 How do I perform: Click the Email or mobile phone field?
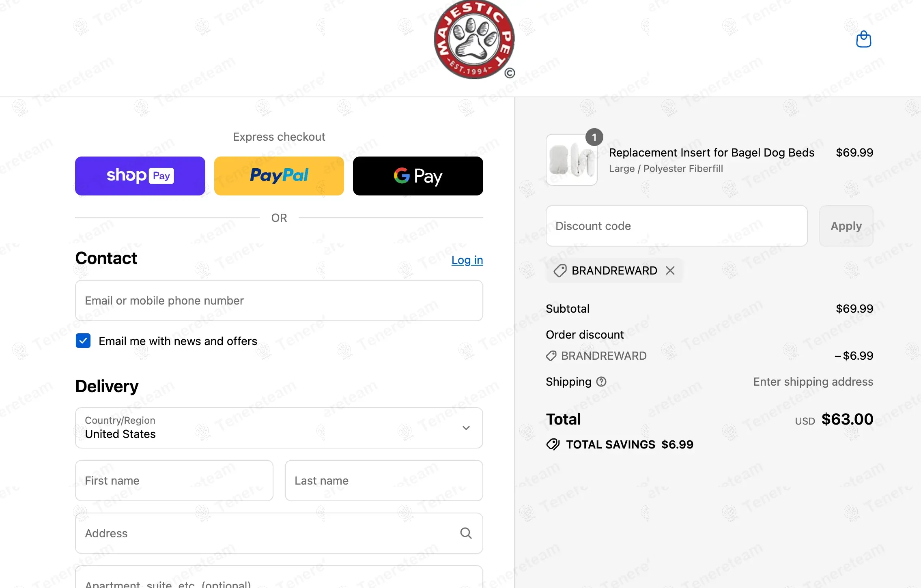coord(279,300)
